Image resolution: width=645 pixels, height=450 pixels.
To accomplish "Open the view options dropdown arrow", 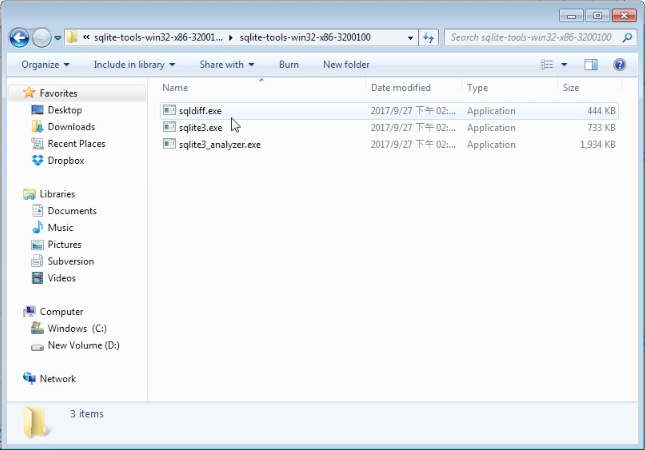I will pos(564,65).
